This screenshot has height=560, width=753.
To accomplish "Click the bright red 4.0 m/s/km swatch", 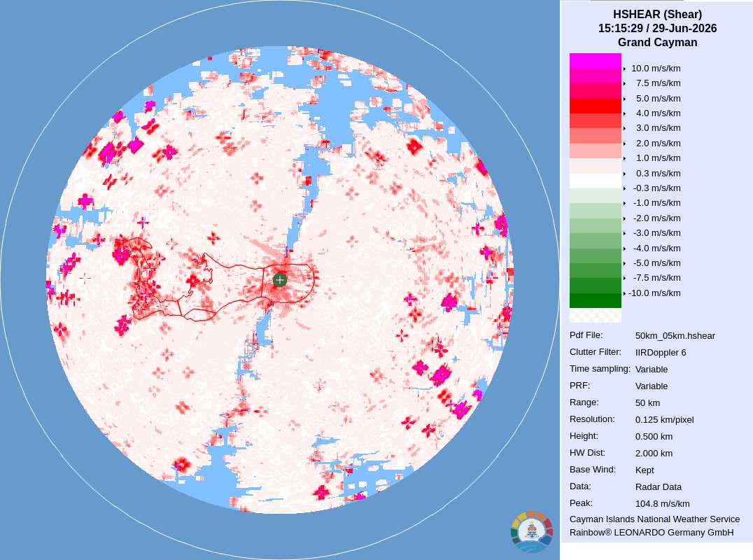I will pyautogui.click(x=595, y=106).
